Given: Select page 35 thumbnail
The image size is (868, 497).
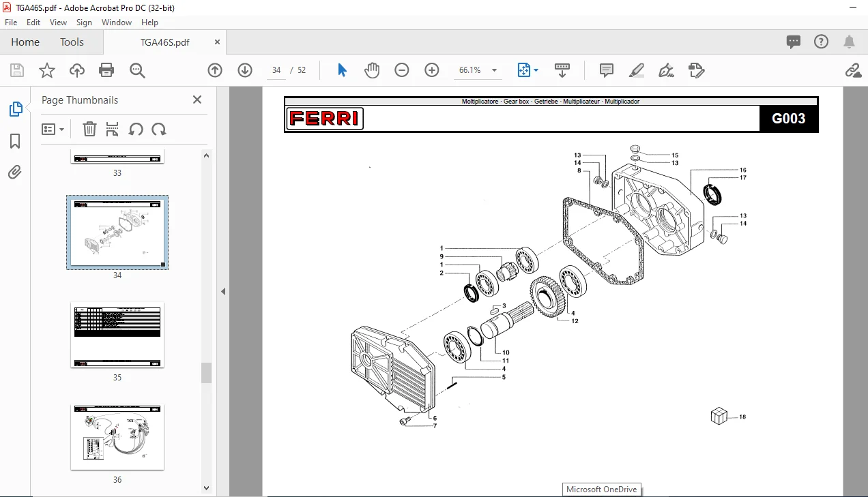Looking at the screenshot, I should (117, 335).
